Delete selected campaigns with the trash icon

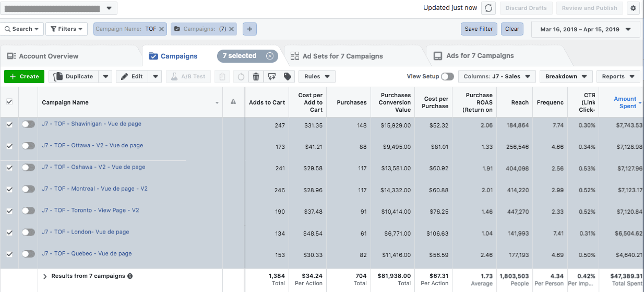[256, 77]
